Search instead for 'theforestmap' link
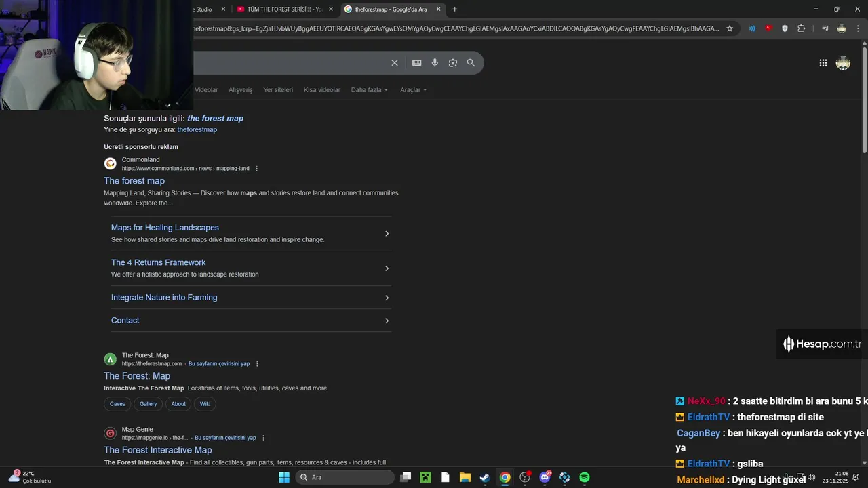 (x=197, y=130)
